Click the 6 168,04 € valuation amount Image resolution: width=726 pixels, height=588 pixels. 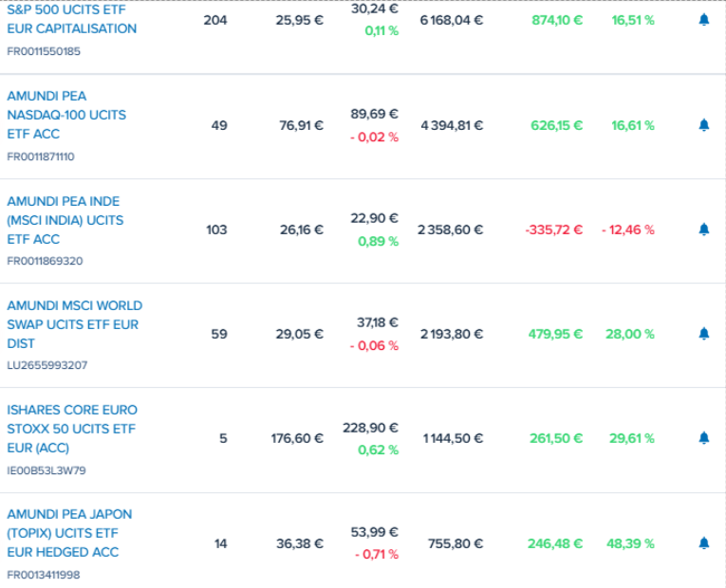tap(452, 20)
